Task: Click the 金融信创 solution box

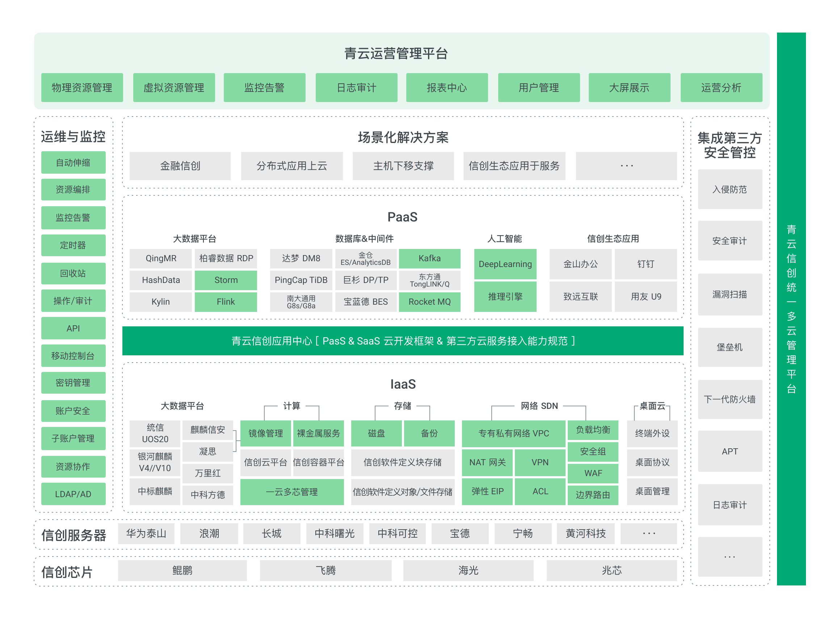Action: pos(180,166)
